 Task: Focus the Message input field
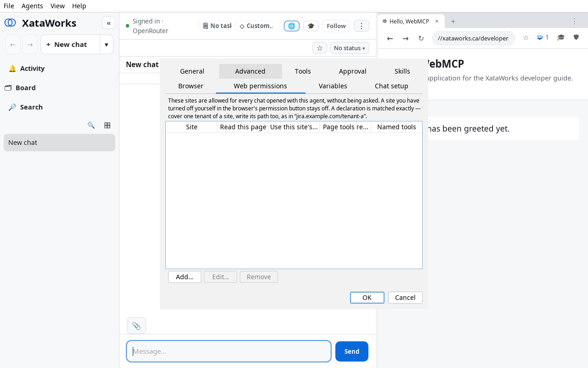[229, 351]
